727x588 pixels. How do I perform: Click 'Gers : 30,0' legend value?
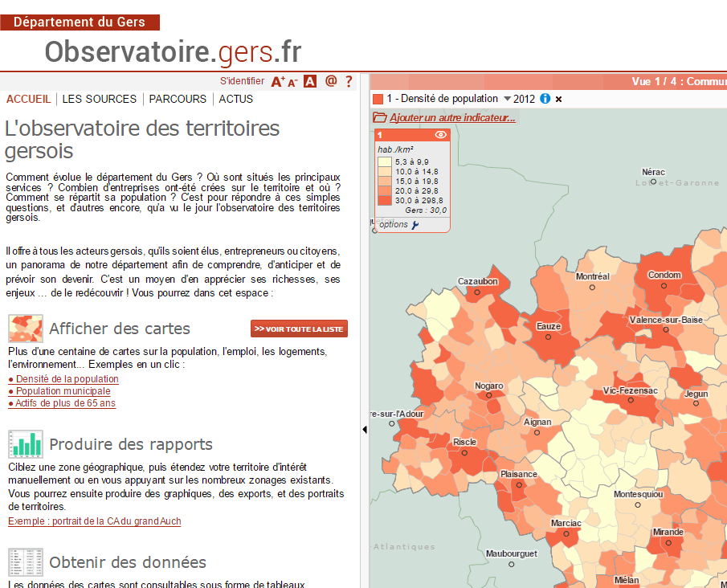click(x=426, y=210)
